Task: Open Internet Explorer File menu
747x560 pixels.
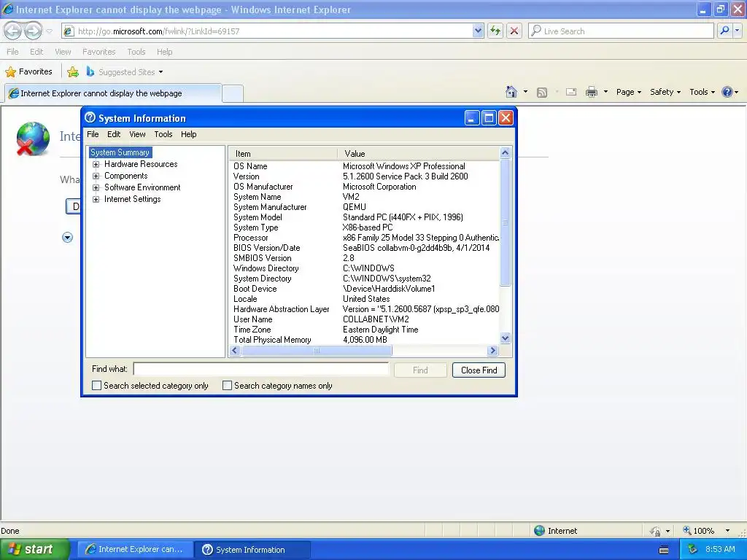Action: [x=13, y=52]
